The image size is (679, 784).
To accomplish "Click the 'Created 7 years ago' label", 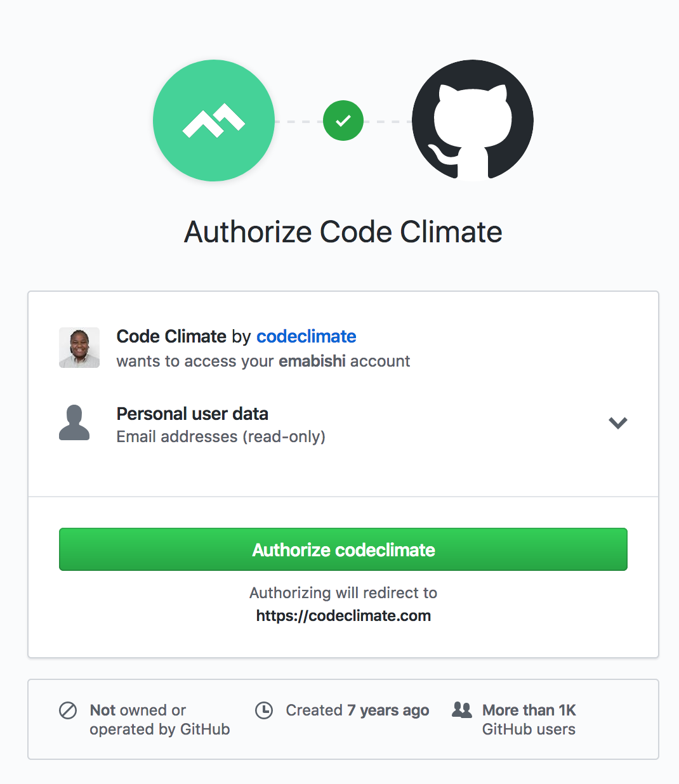I will (x=357, y=710).
